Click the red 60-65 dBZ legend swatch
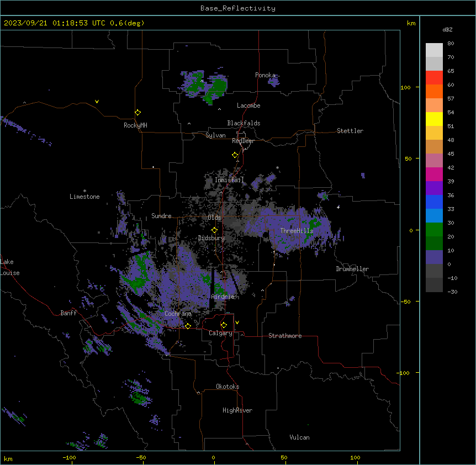Screen dimensions: 476x465 pos(434,78)
